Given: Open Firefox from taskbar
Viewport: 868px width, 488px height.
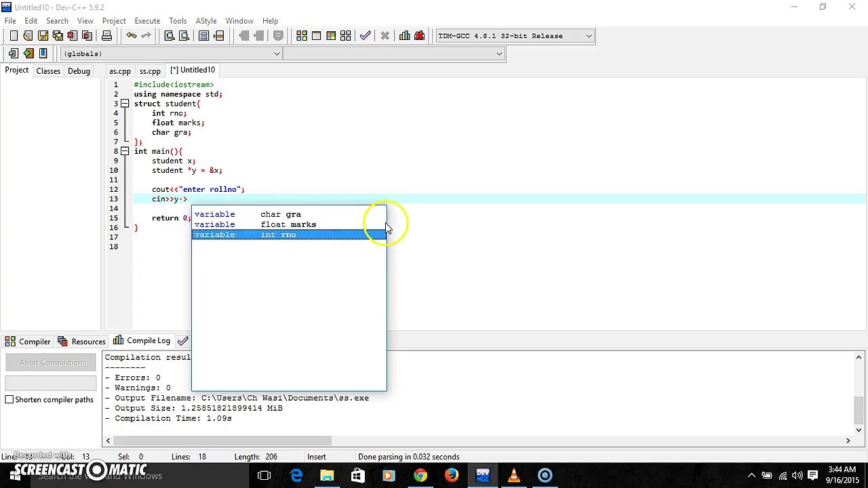Looking at the screenshot, I should click(x=451, y=475).
